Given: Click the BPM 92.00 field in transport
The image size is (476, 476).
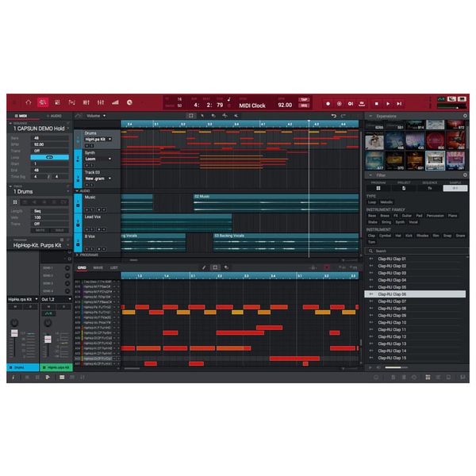Looking at the screenshot, I should tap(285, 105).
